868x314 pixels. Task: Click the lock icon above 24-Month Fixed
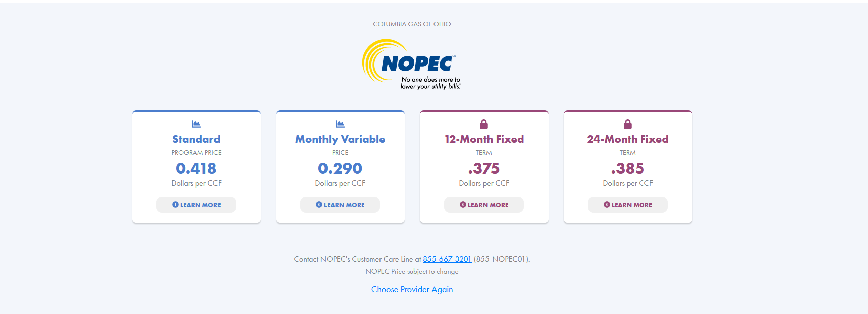[628, 124]
